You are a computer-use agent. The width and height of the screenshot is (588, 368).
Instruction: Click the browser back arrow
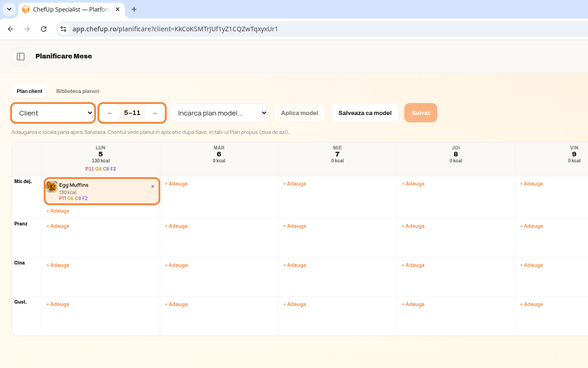[x=11, y=29]
